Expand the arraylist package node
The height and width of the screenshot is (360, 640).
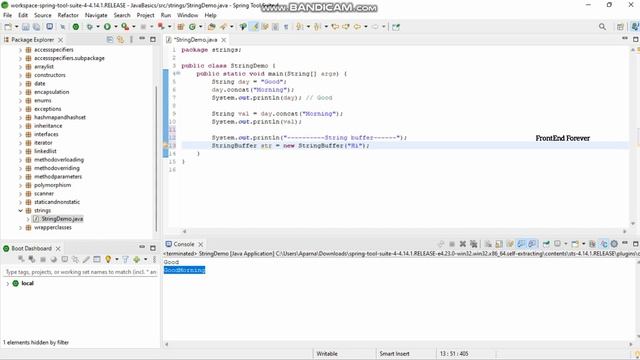[x=20, y=67]
